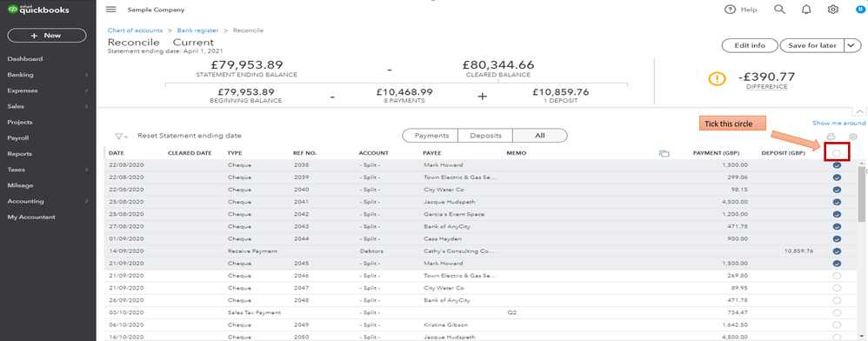Expand the Banking sidebar submenu
The width and height of the screenshot is (868, 341).
point(86,75)
